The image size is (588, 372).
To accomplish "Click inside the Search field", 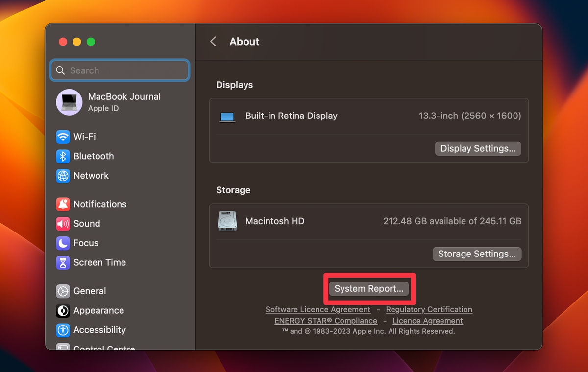I will click(119, 70).
